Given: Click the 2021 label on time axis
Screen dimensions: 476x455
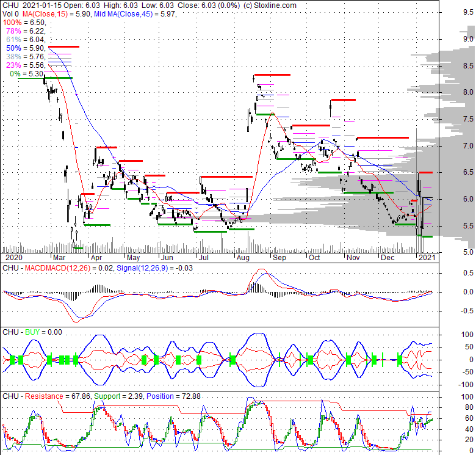Looking at the screenshot, I should pyautogui.click(x=427, y=258).
